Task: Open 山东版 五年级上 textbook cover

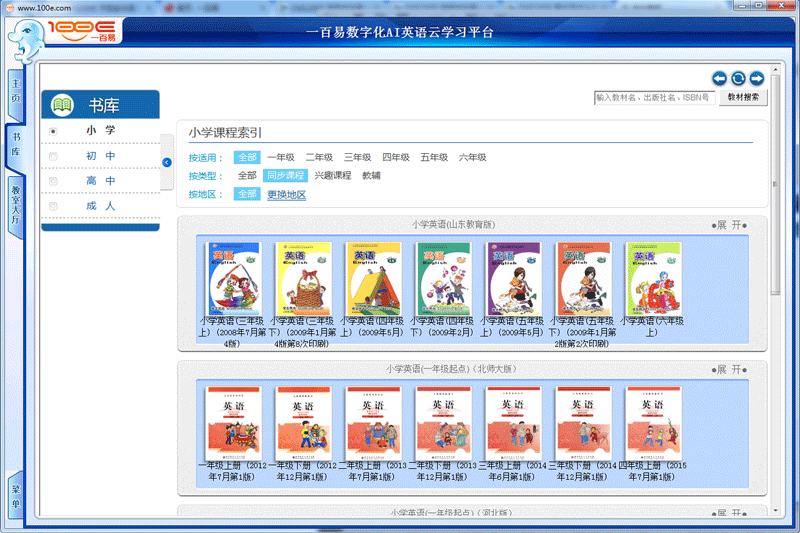Action: (x=514, y=278)
